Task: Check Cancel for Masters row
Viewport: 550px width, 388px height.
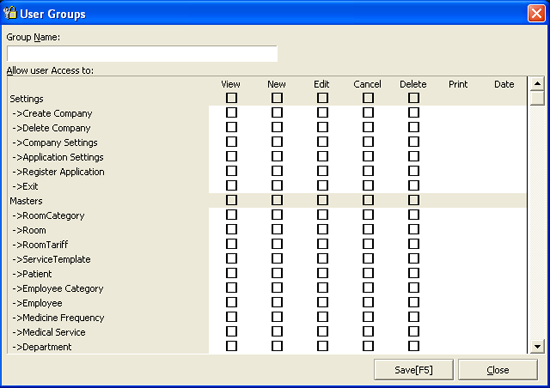Action: click(368, 200)
